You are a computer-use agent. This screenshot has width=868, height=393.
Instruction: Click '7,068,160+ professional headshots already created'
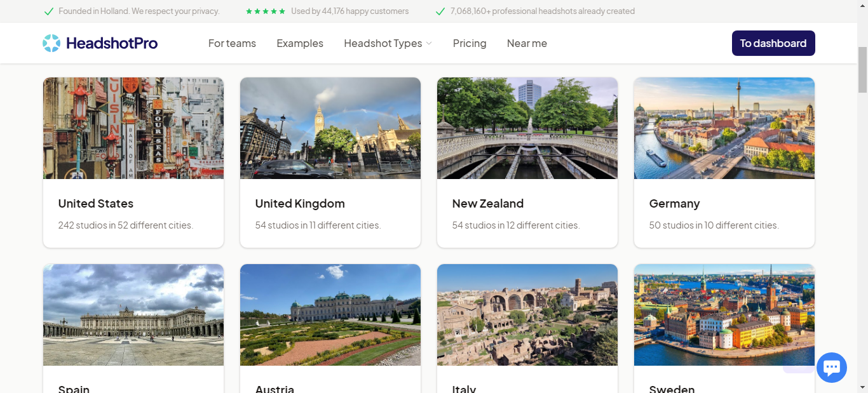(543, 11)
